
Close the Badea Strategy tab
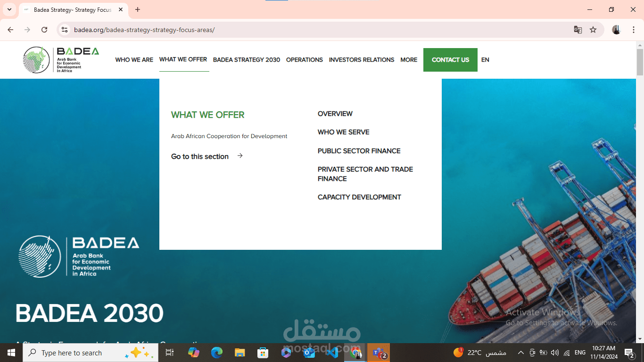tap(121, 9)
